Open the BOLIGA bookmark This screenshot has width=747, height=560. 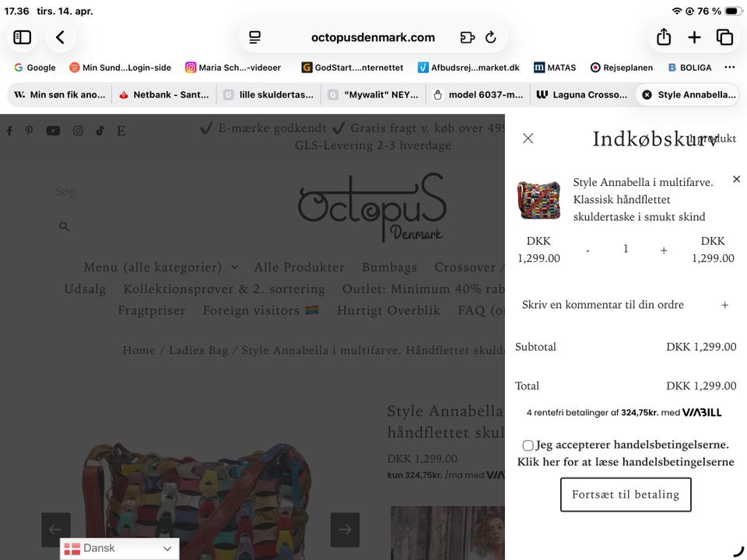[x=689, y=68]
